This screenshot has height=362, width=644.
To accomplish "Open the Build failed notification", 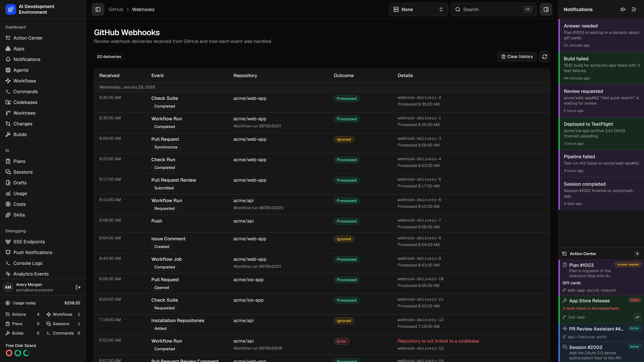I will click(x=601, y=68).
